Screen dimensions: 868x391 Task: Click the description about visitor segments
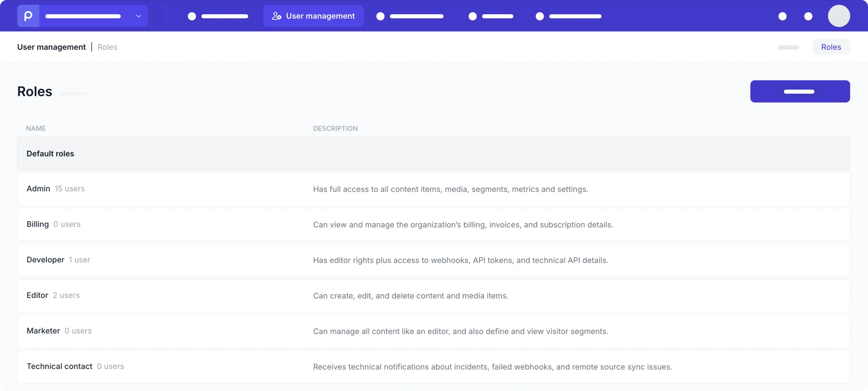[x=461, y=331]
